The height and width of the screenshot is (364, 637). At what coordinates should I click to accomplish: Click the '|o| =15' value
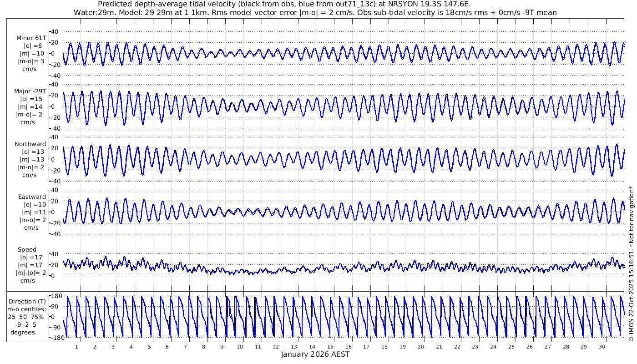click(x=32, y=99)
